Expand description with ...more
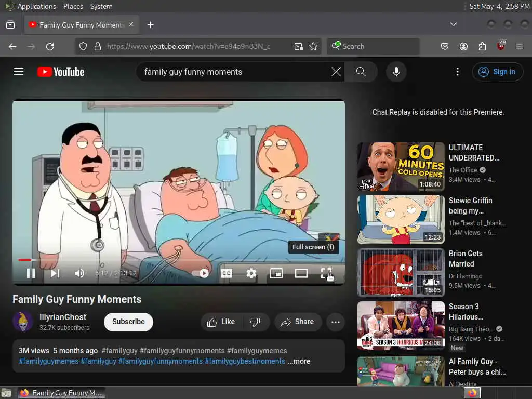 [299, 362]
